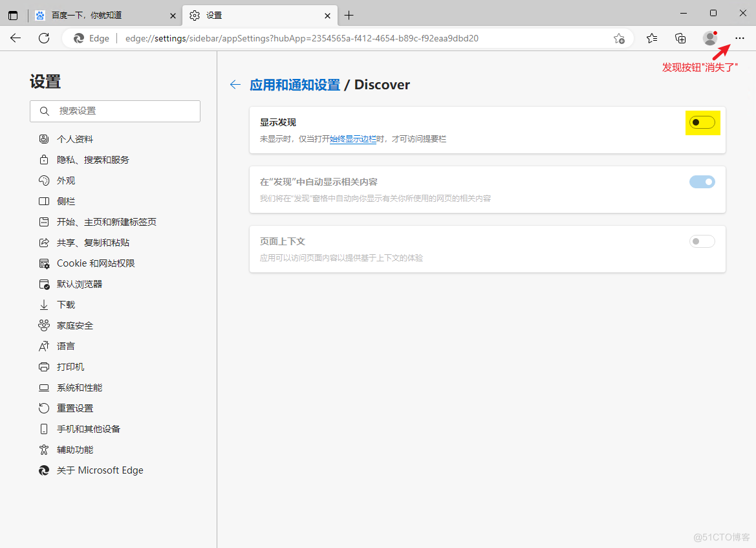Click the browser back arrow button
Image resolution: width=756 pixels, height=548 pixels.
[16, 38]
